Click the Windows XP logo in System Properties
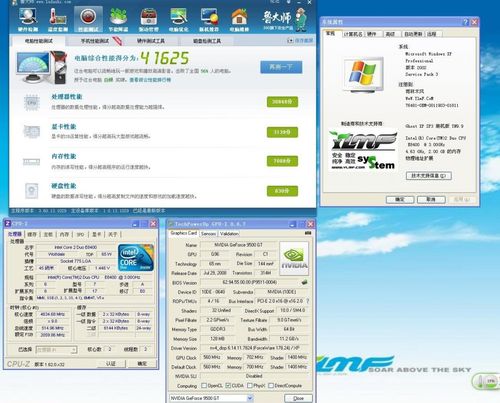The height and width of the screenshot is (403, 500). pos(363,75)
